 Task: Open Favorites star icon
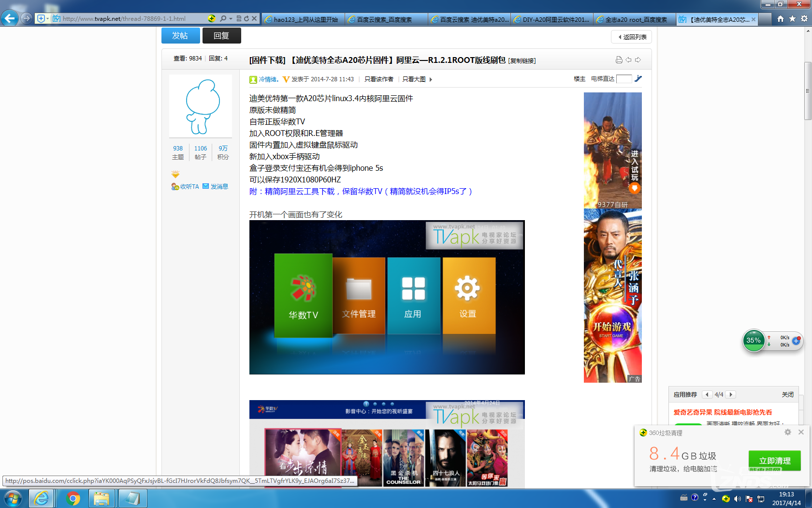click(x=792, y=18)
